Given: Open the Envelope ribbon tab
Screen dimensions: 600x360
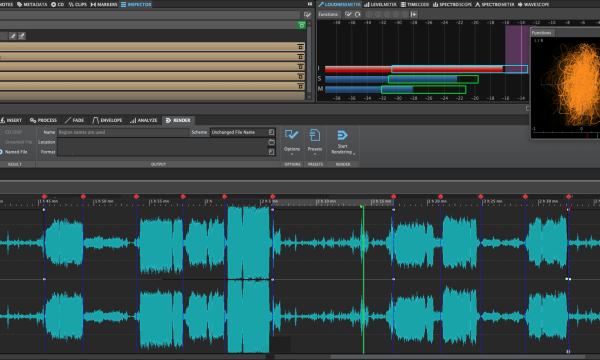Looking at the screenshot, I should [x=107, y=120].
